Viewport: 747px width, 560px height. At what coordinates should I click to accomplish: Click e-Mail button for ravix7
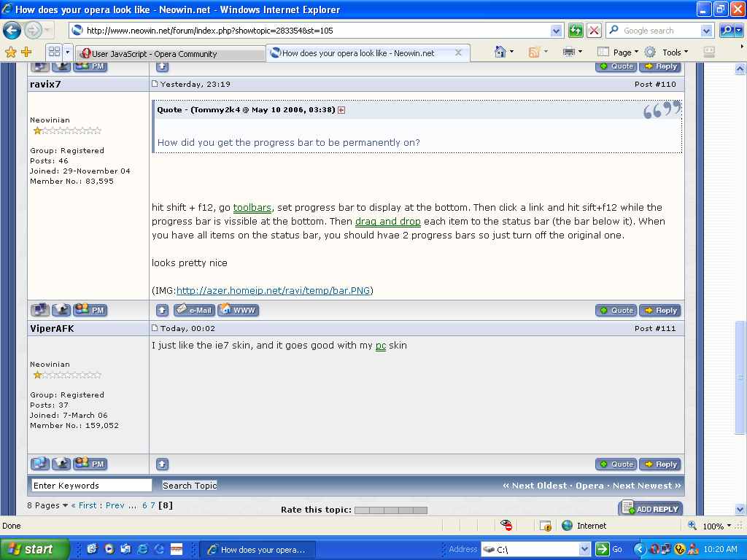(x=194, y=310)
